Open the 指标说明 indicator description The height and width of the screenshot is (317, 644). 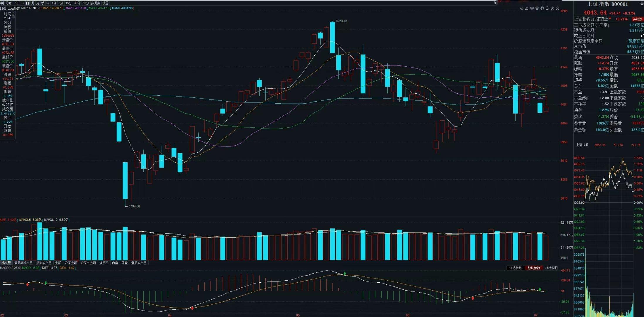(x=551, y=268)
